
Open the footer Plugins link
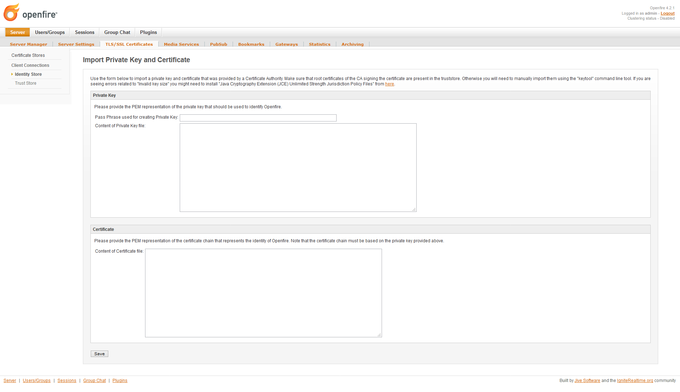tap(120, 381)
